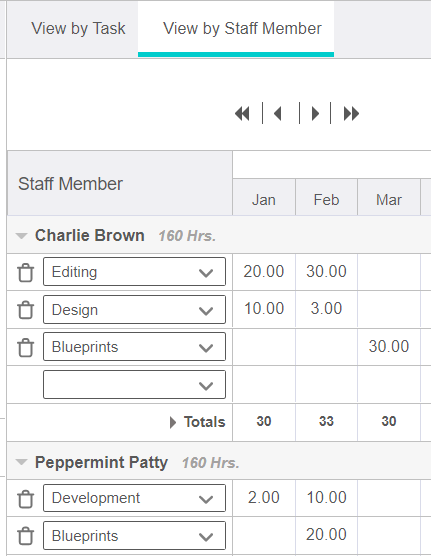Image resolution: width=431 pixels, height=556 pixels.
Task: Edit Charlie Brown's Blueprints hours for Mar
Action: 389,346
